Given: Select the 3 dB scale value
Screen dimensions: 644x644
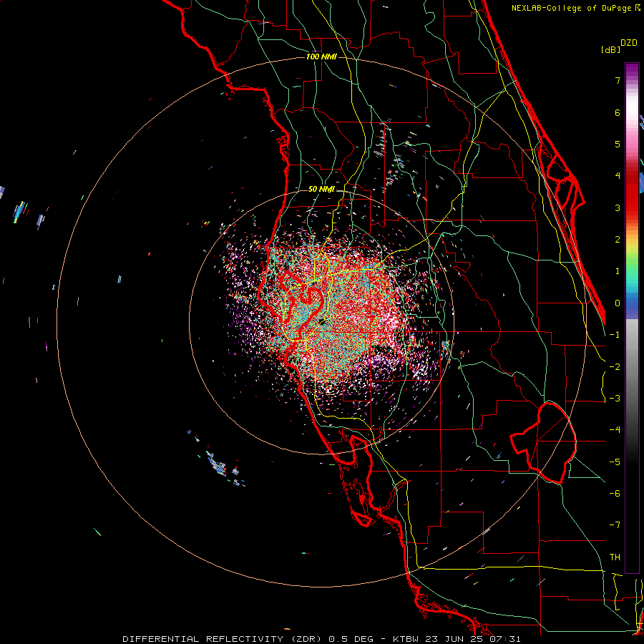Looking at the screenshot, I should [618, 208].
